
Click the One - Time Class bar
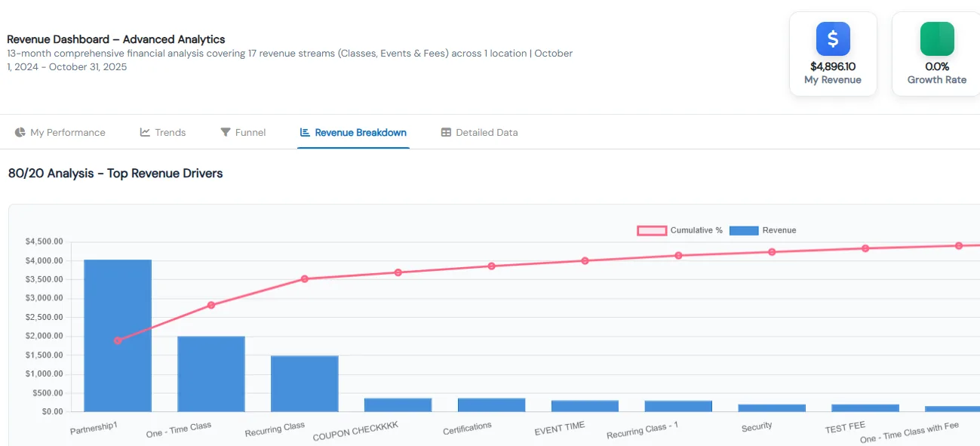(x=211, y=374)
